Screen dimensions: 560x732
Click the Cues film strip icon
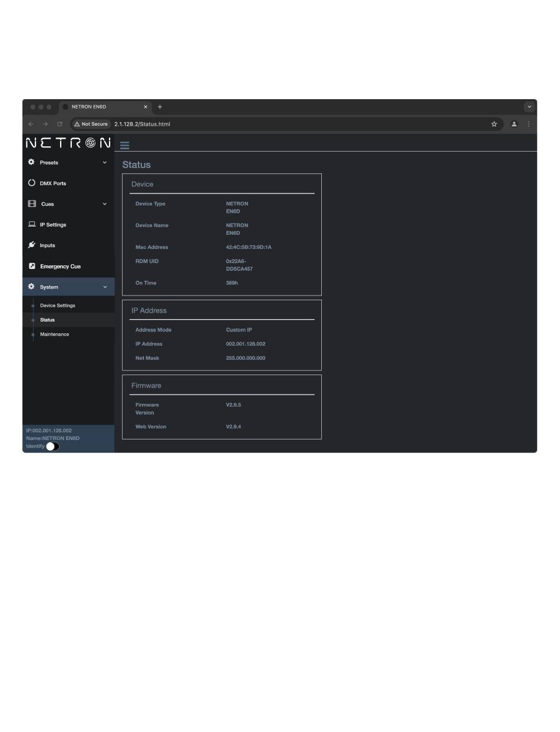(x=32, y=203)
